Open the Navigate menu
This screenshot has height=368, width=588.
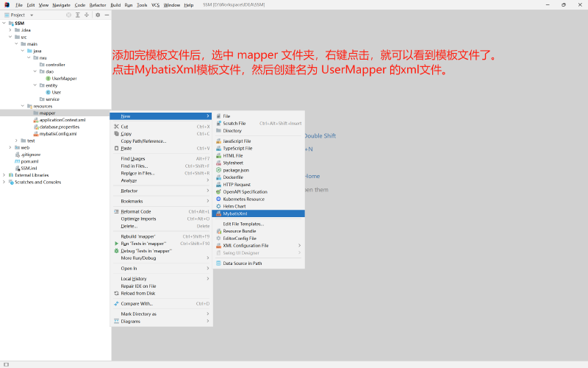pyautogui.click(x=62, y=5)
